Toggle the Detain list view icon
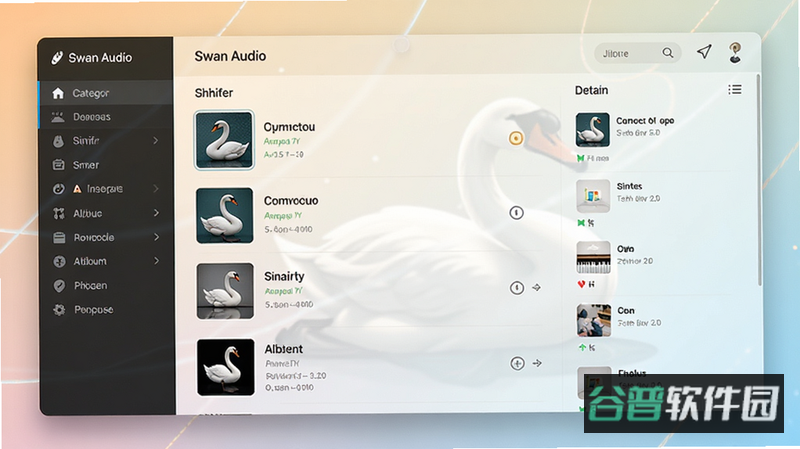This screenshot has height=449, width=800. click(x=735, y=90)
